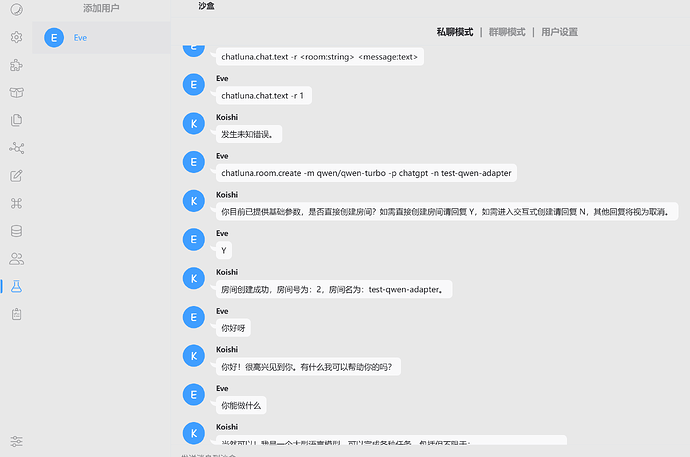Switch to 私聊模式 tab

tap(455, 32)
